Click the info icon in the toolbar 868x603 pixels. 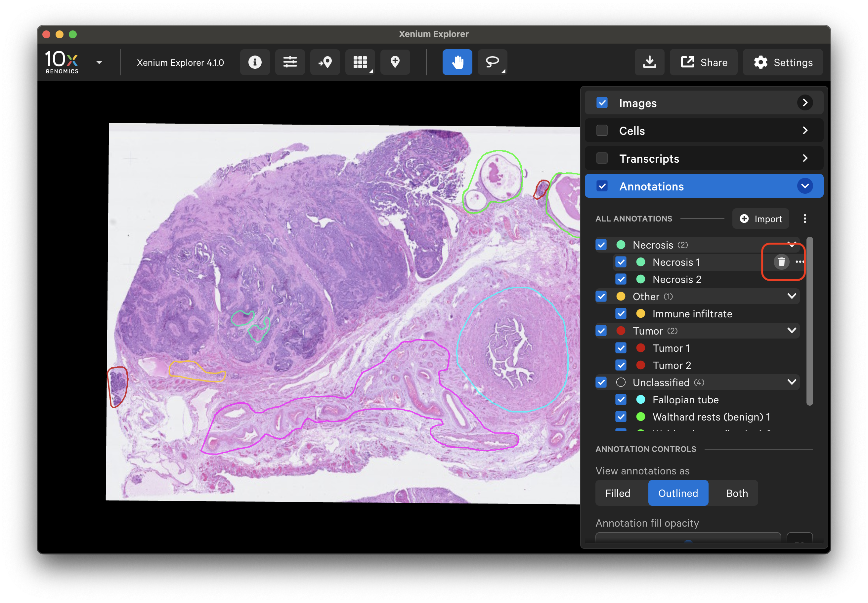point(255,62)
